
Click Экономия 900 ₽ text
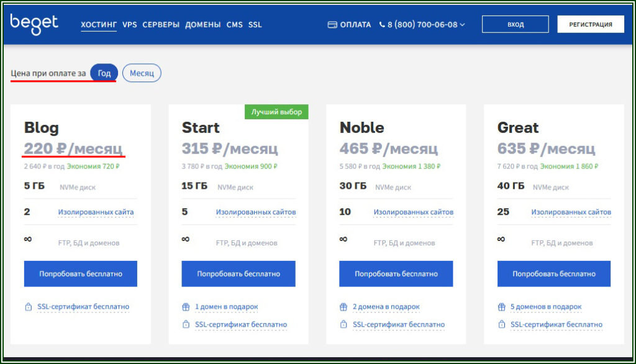tap(251, 166)
